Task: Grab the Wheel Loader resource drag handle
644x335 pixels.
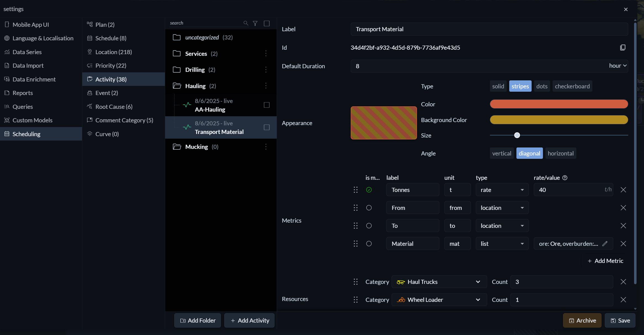Action: point(356,300)
